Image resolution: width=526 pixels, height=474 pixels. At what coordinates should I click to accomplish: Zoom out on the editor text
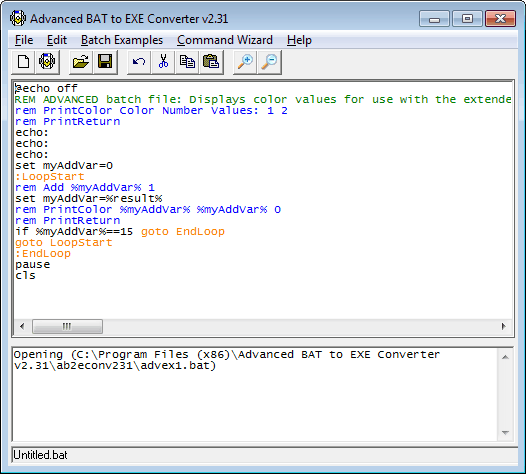pos(269,62)
